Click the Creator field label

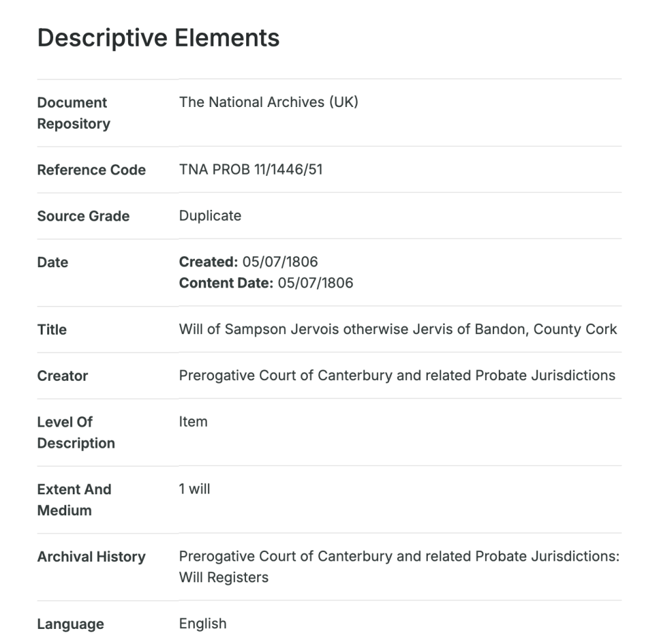[62, 376]
